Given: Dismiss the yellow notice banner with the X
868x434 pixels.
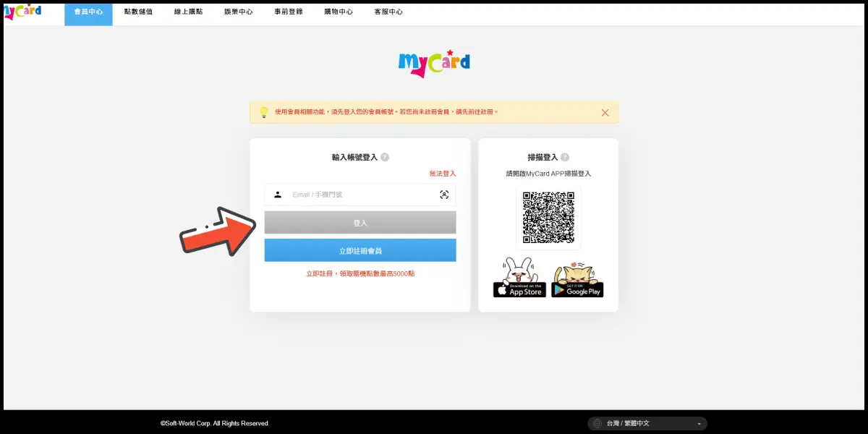Looking at the screenshot, I should (605, 112).
